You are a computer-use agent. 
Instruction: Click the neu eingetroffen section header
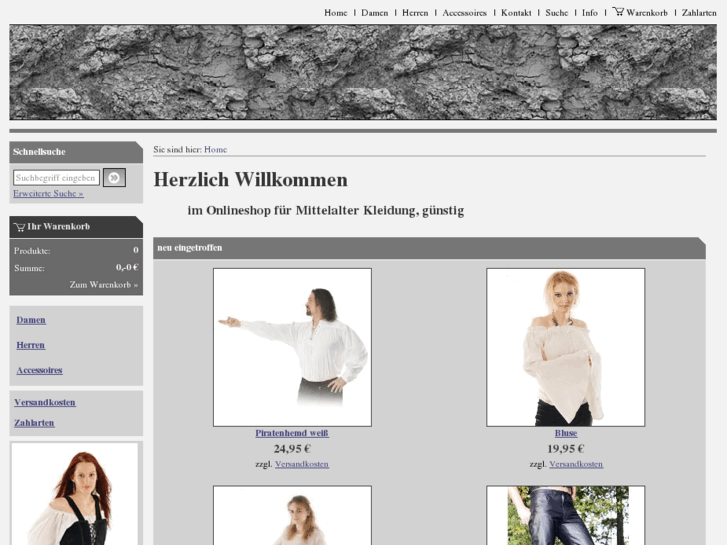[429, 248]
